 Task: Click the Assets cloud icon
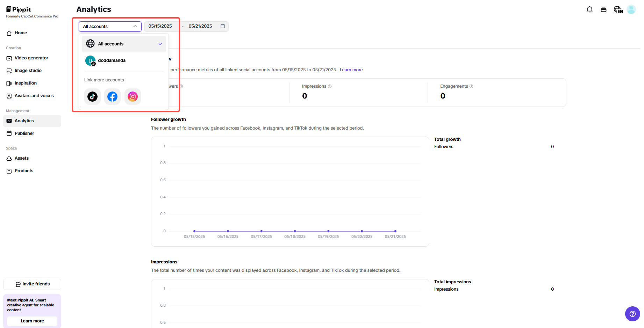9,158
